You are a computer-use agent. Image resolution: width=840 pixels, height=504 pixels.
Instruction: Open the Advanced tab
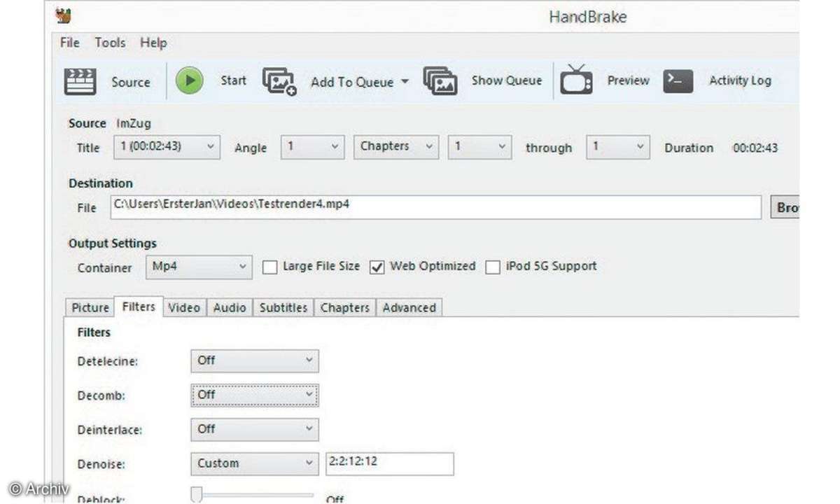[409, 307]
